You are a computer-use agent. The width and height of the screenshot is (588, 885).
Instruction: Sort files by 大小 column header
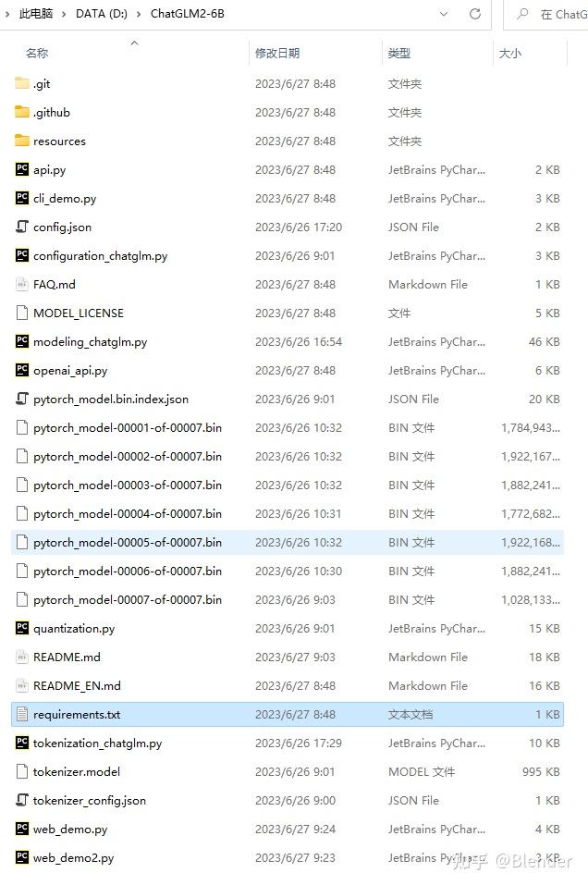click(x=510, y=53)
